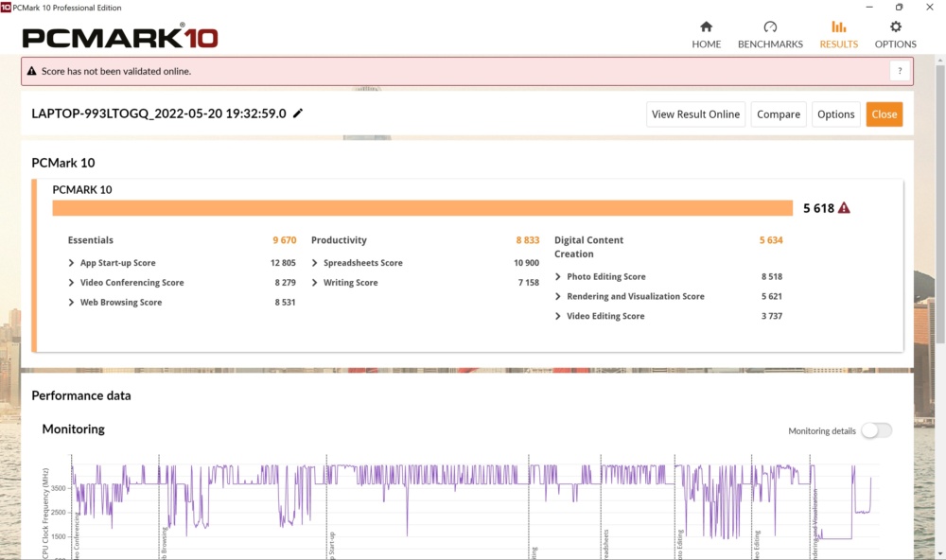Toggle the Monitoring details switch
Viewport: 946px width, 560px height.
click(x=876, y=430)
